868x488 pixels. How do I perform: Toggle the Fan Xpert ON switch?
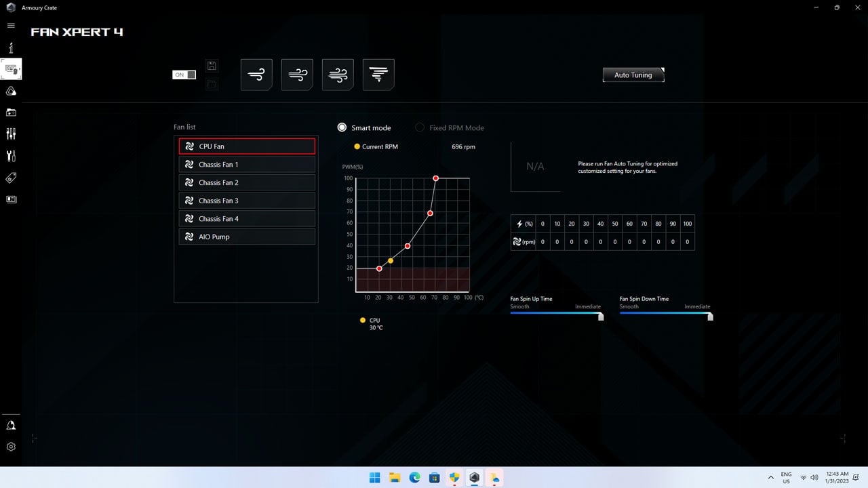(184, 75)
